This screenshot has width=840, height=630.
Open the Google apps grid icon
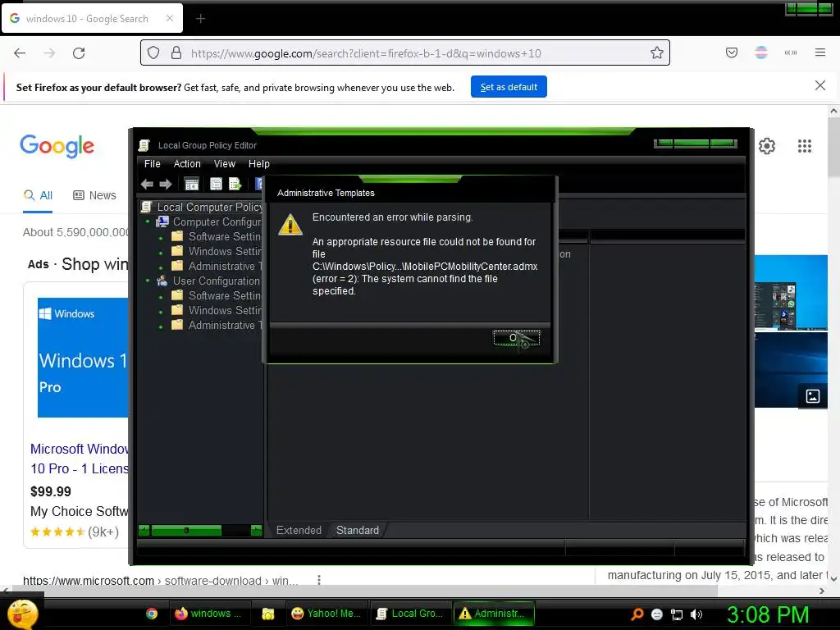coord(804,146)
